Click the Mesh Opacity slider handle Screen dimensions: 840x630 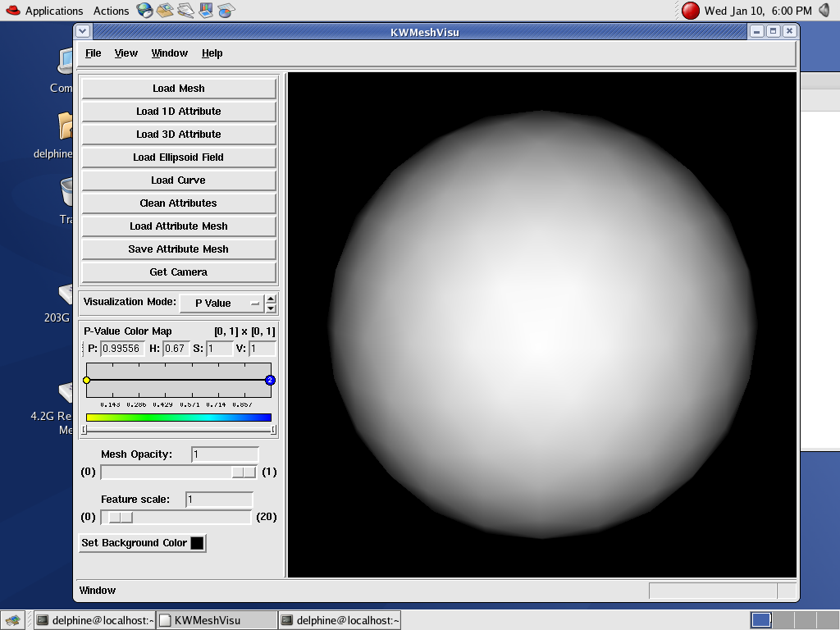click(243, 472)
